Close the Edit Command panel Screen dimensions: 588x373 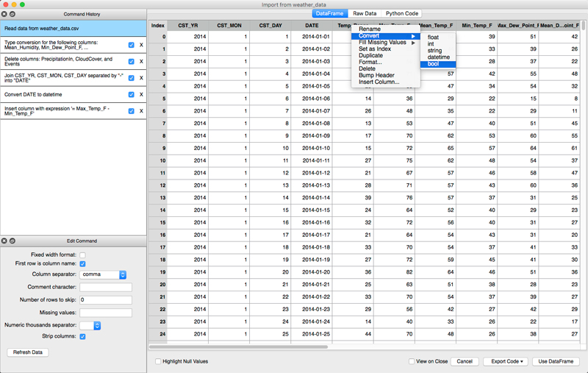point(4,241)
